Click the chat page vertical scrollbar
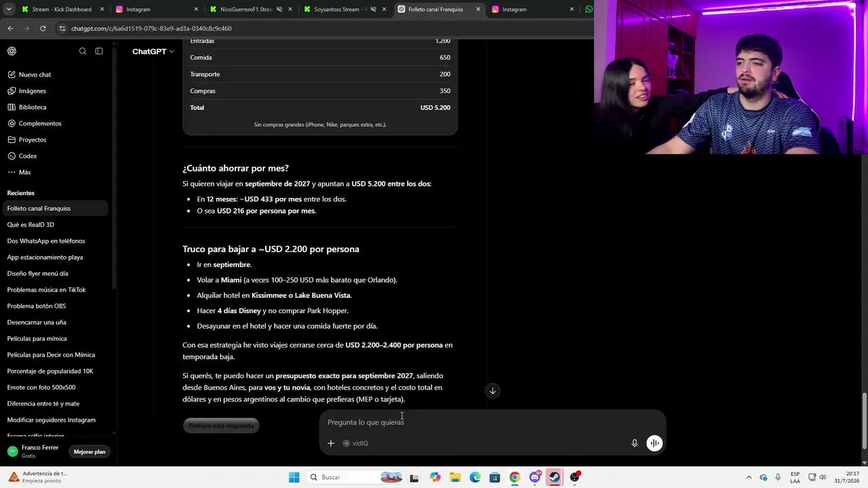 864,420
